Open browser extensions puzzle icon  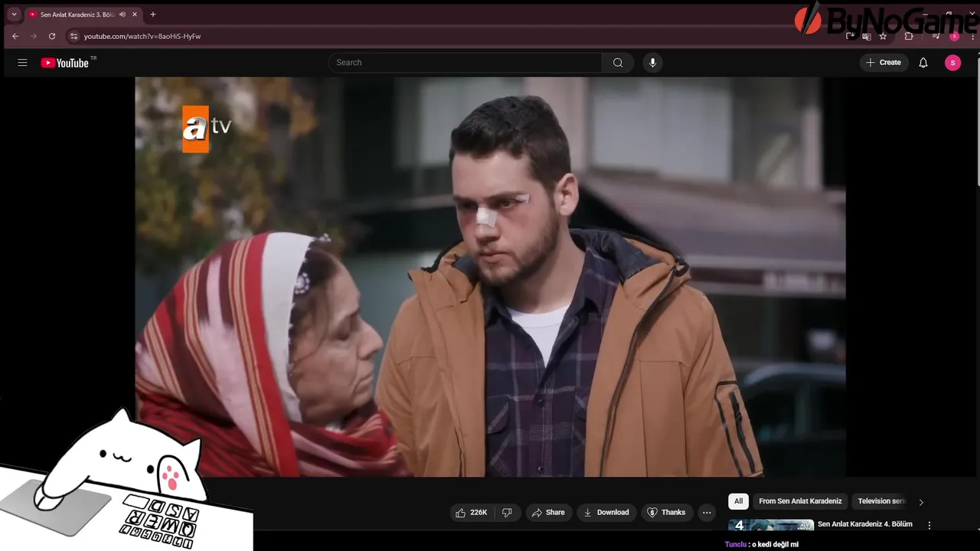[x=909, y=36]
